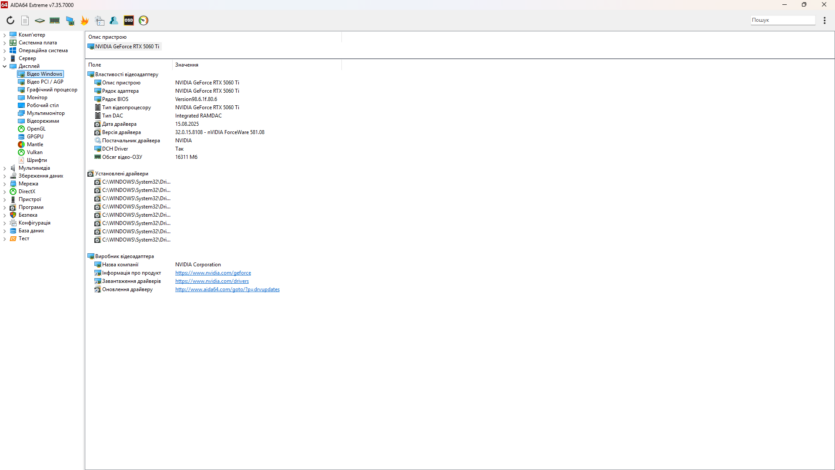Image resolution: width=835 pixels, height=470 pixels.
Task: Open the nvidia.com/geforce product link
Action: (213, 273)
